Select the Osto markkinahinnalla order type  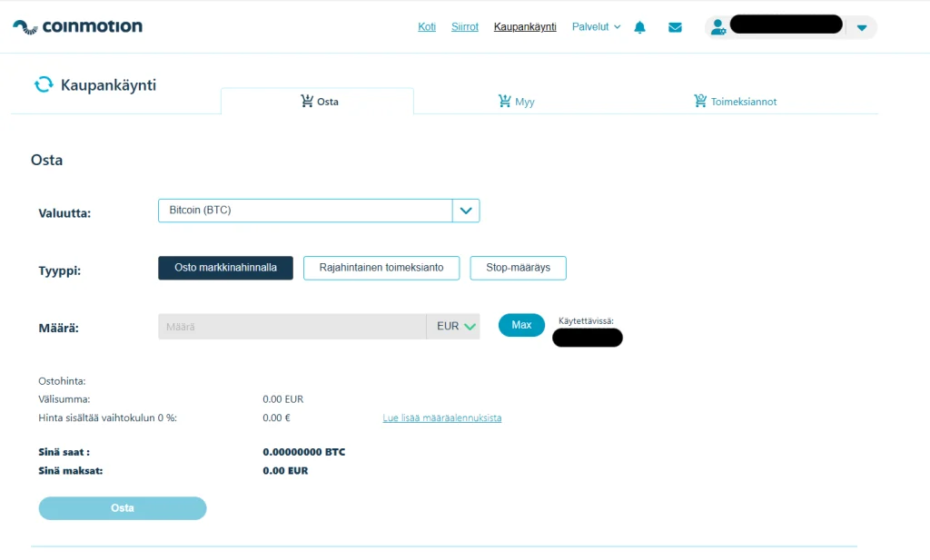(225, 268)
